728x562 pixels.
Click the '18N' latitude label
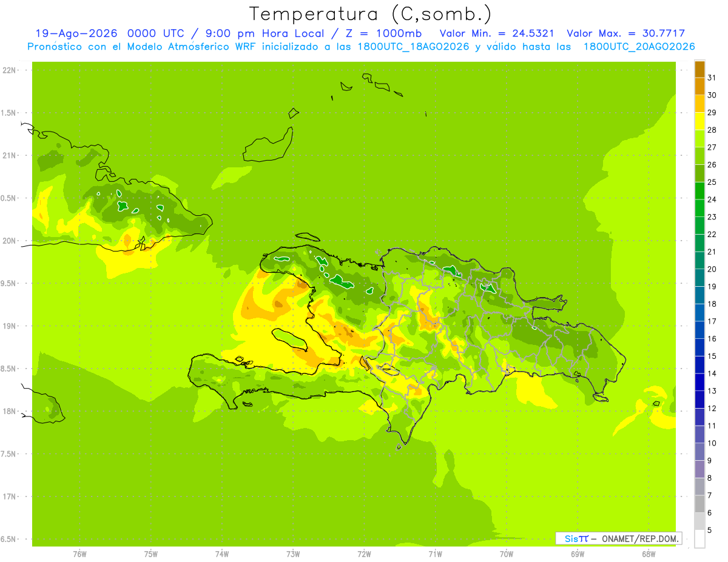(x=9, y=411)
